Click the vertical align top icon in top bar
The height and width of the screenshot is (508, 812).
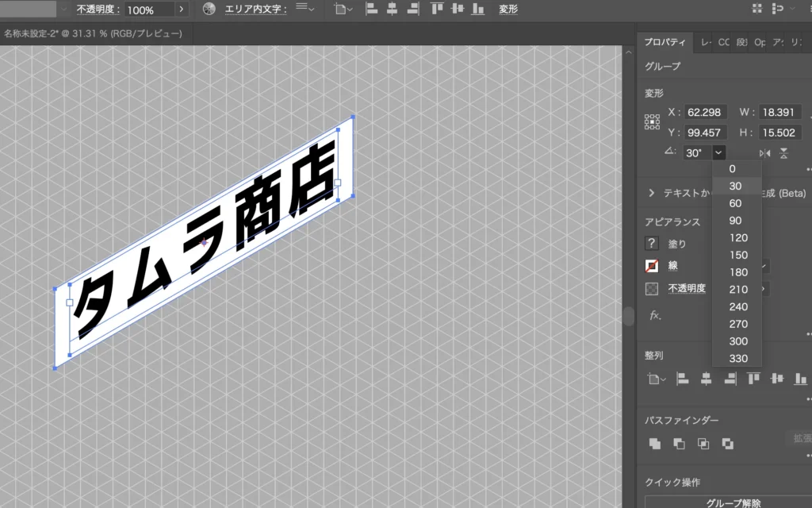pyautogui.click(x=437, y=10)
